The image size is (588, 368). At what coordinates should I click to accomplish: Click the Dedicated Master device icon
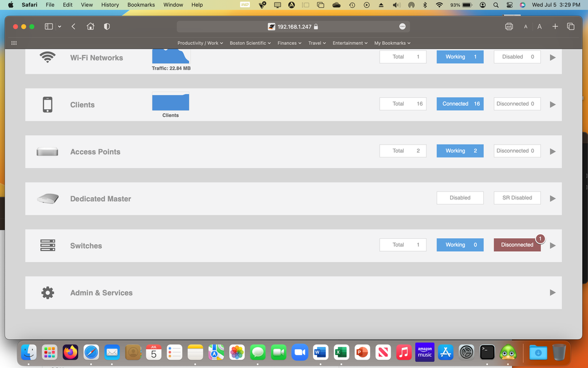point(47,199)
